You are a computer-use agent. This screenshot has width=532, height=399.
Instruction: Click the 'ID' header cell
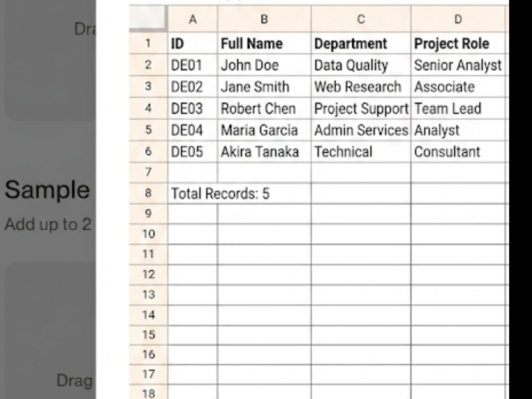tap(193, 44)
